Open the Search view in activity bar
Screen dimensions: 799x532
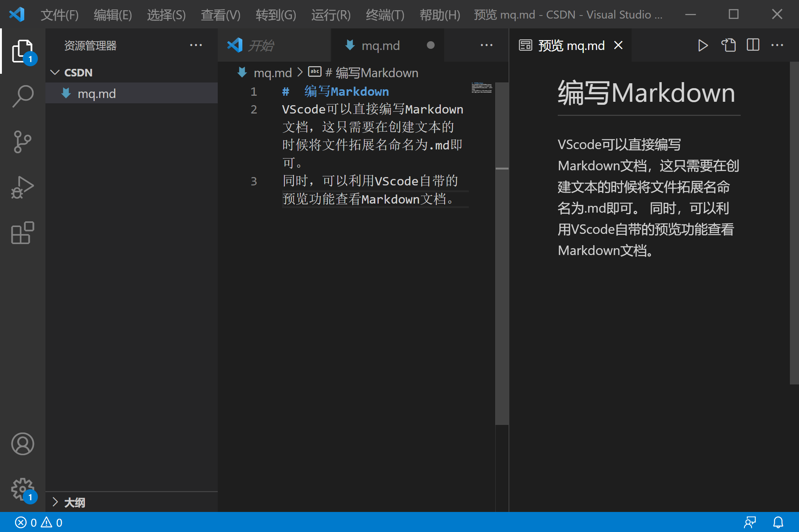click(23, 96)
